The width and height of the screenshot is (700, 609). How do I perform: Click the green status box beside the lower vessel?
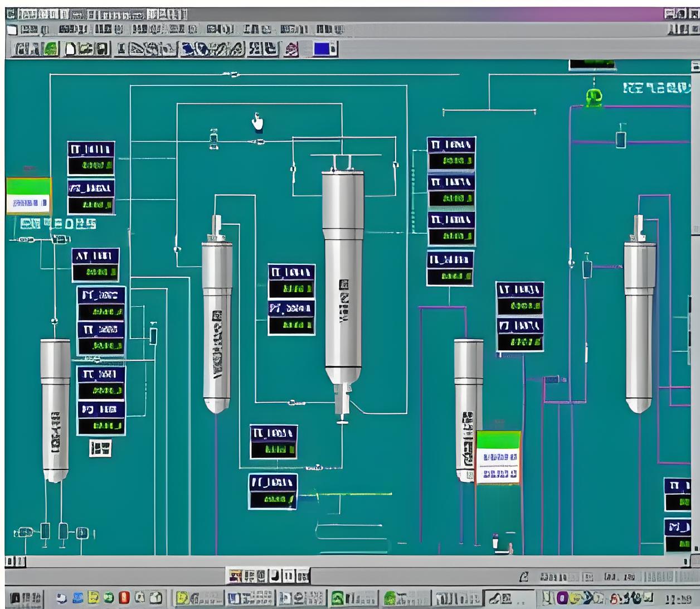coord(498,457)
